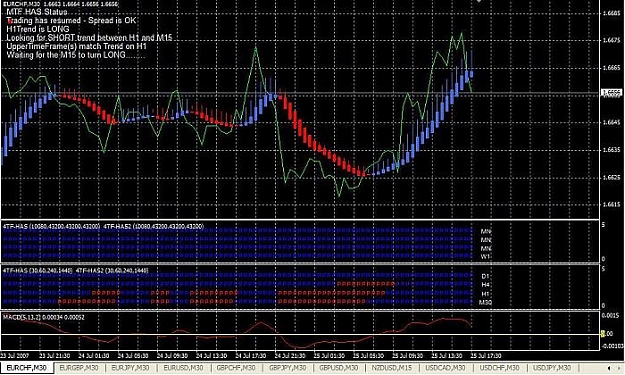Click the H1 timeframe row label
The image size is (625, 375).
click(x=485, y=294)
